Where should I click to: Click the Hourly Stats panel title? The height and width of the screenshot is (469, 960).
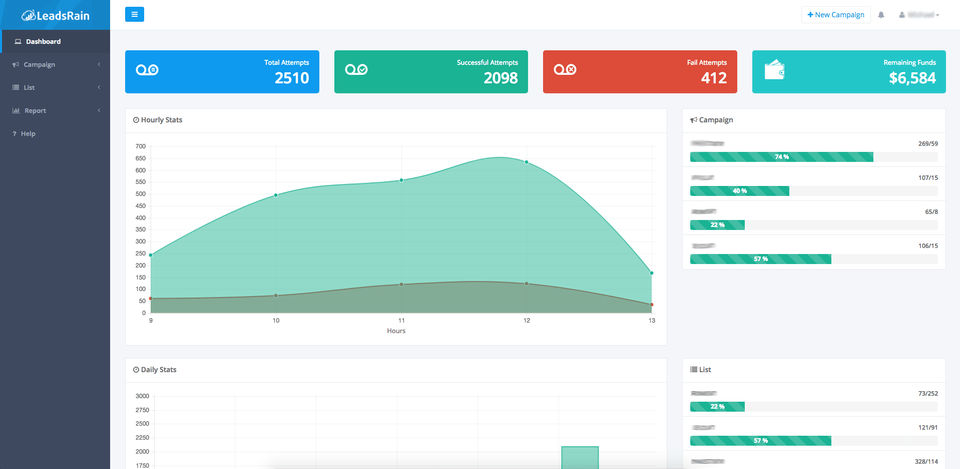point(162,120)
